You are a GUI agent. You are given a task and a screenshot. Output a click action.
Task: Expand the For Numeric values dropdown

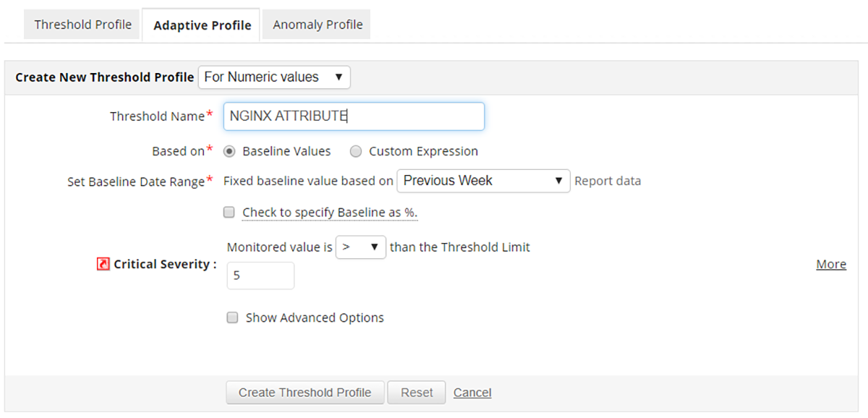274,77
